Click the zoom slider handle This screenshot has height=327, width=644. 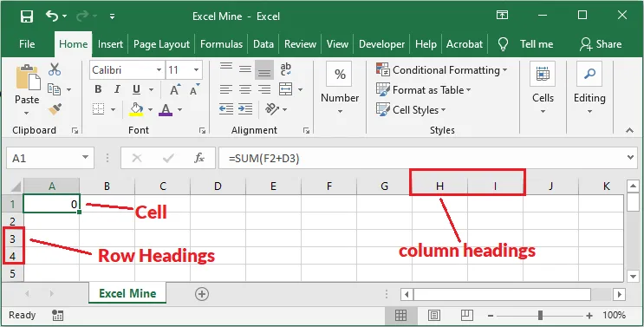click(x=540, y=316)
